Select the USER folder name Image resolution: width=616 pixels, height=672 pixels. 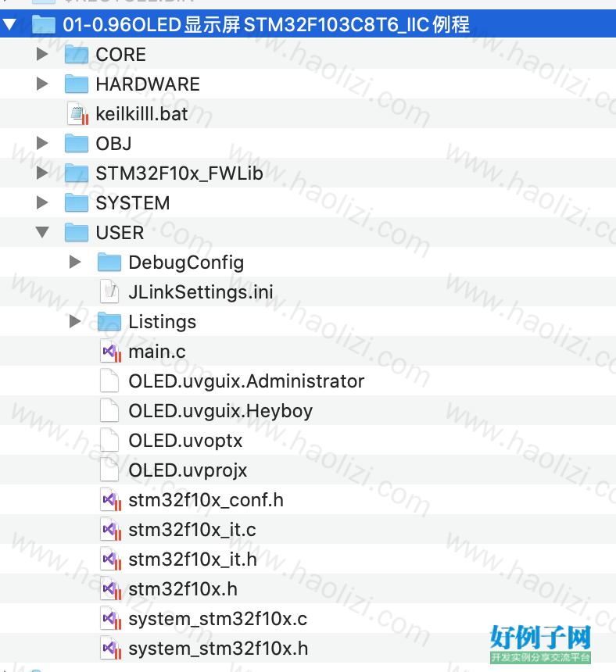120,233
